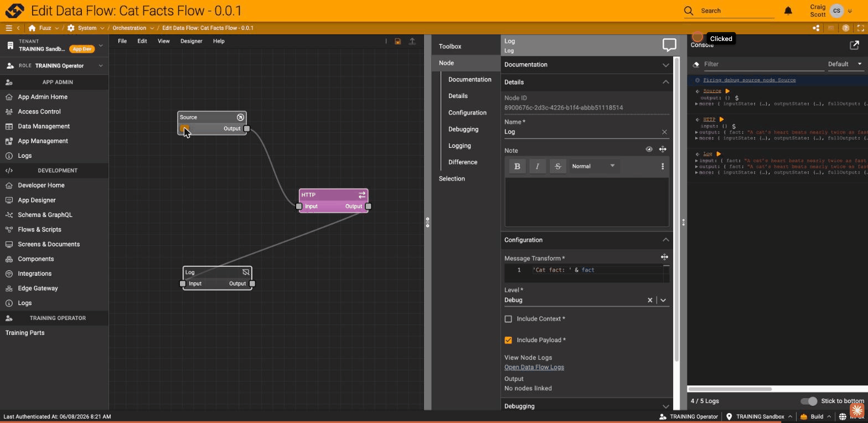Open the hamburger navigation menu
The height and width of the screenshot is (423, 868).
tap(8, 28)
